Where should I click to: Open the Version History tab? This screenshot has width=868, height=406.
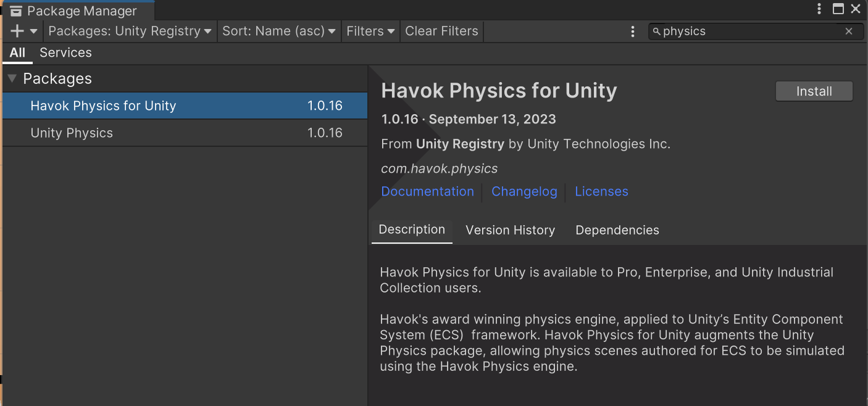pos(510,230)
